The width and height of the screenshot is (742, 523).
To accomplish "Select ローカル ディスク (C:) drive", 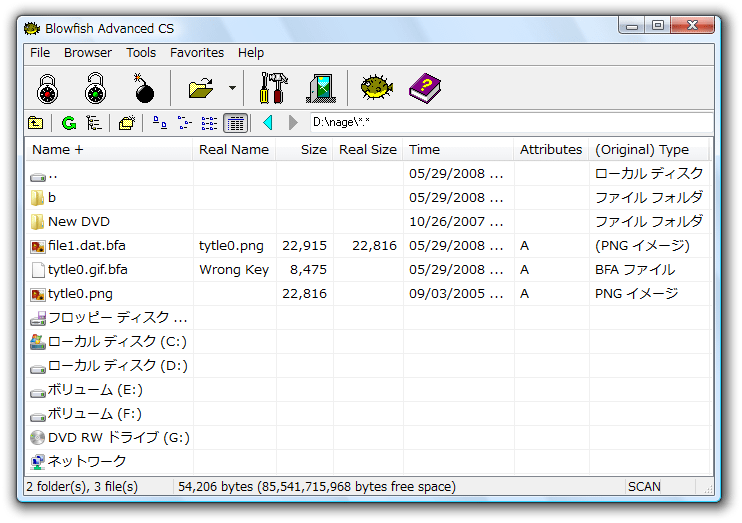I will (x=108, y=342).
